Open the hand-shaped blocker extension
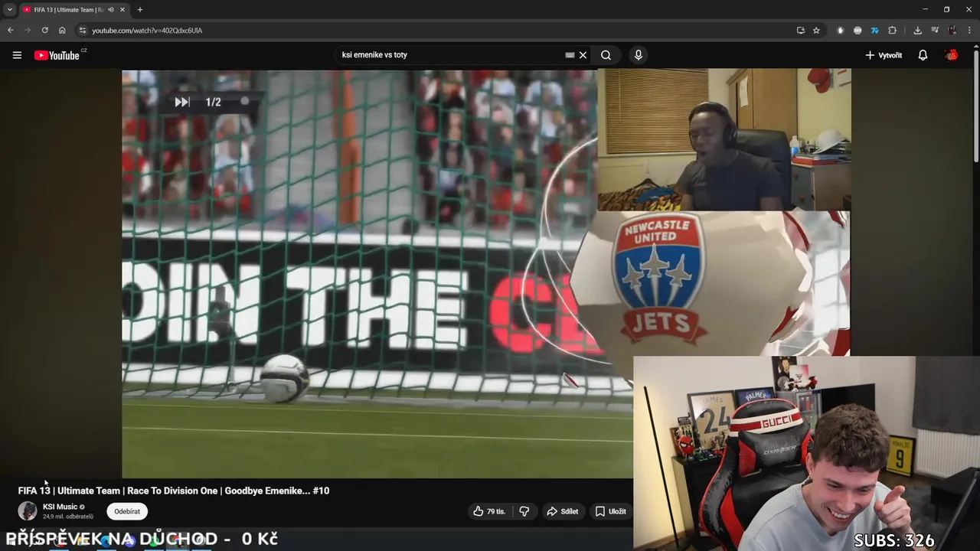Viewport: 980px width, 551px height. tap(841, 31)
